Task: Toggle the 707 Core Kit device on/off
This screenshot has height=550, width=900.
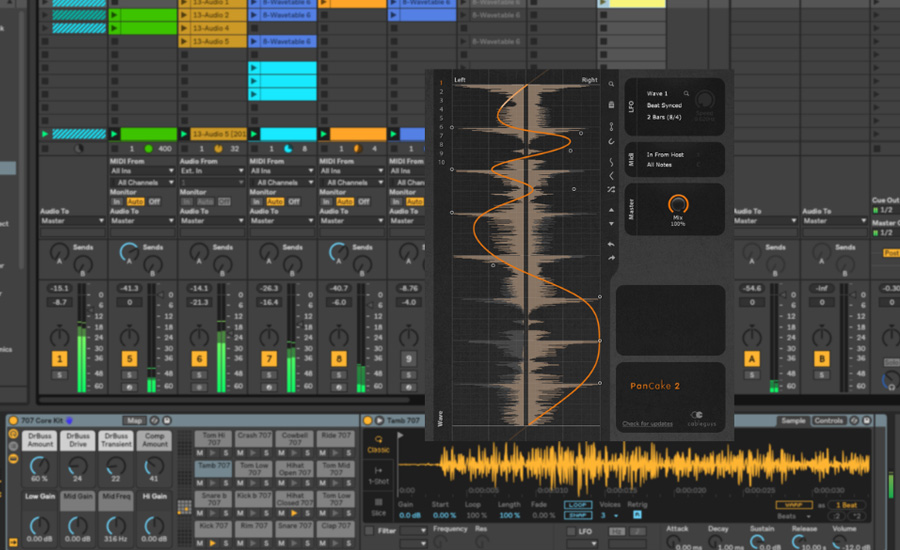Action: [x=13, y=421]
